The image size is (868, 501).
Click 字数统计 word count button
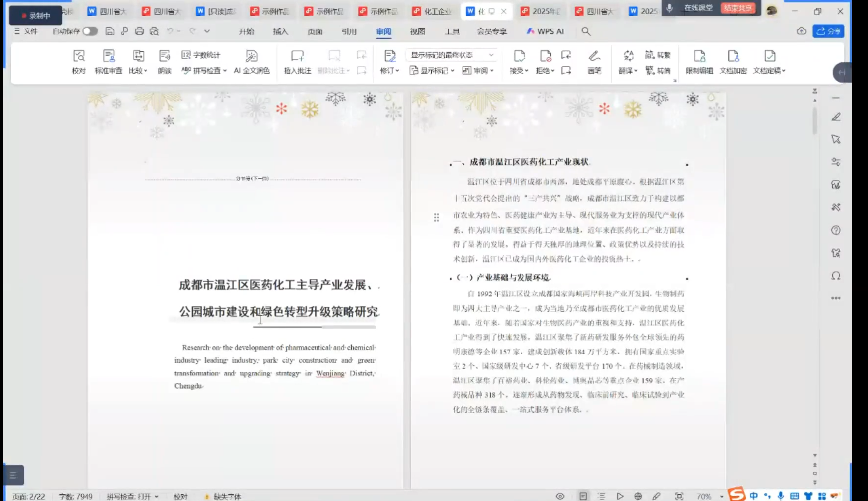(201, 55)
